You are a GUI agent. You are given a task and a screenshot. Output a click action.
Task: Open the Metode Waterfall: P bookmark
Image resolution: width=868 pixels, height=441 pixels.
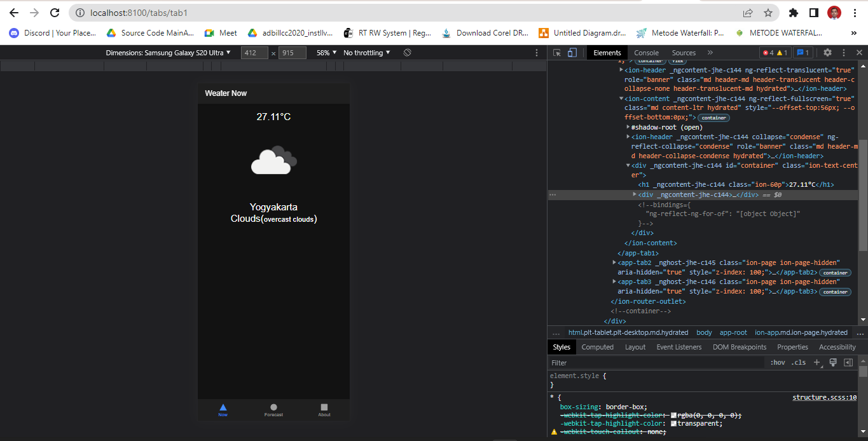pyautogui.click(x=680, y=33)
